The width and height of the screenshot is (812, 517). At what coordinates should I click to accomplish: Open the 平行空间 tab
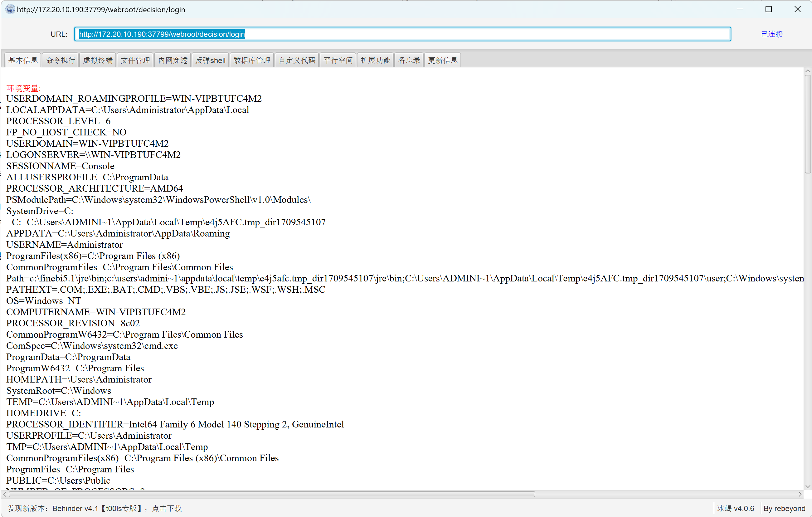click(x=338, y=60)
